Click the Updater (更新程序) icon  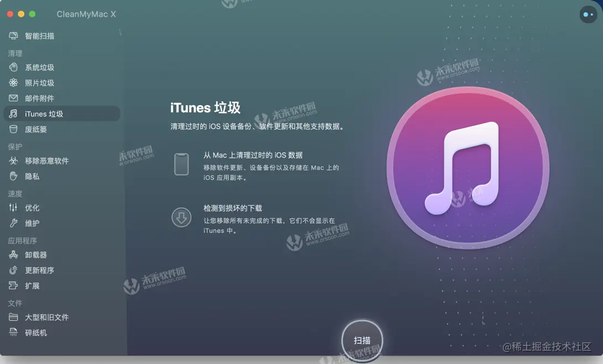[13, 270]
